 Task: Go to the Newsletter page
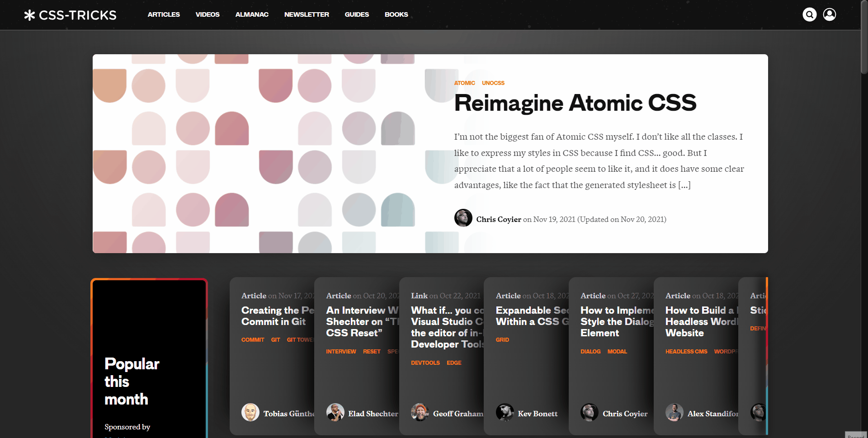(x=307, y=14)
